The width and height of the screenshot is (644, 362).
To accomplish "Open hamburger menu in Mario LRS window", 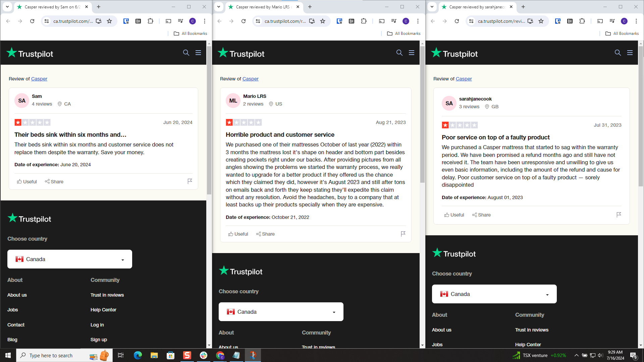I will (x=412, y=53).
